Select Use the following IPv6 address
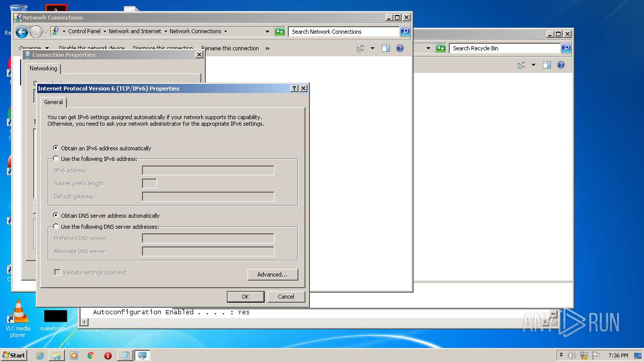 (x=95, y=159)
